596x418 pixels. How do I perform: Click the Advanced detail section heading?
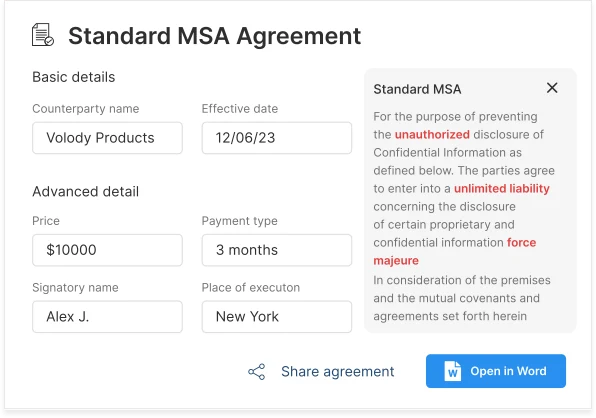86,192
